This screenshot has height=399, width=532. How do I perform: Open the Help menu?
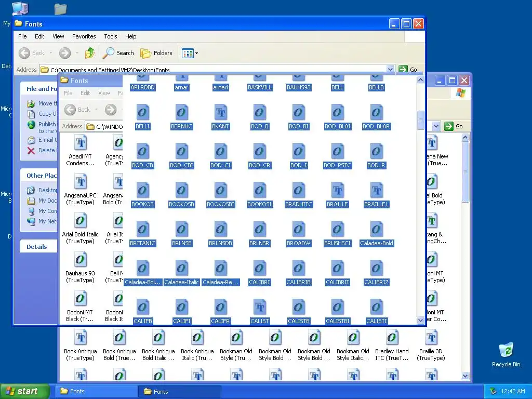click(130, 36)
